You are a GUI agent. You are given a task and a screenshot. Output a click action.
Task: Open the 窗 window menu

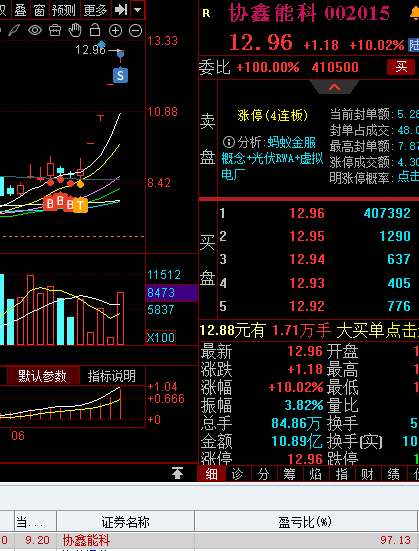pos(39,10)
